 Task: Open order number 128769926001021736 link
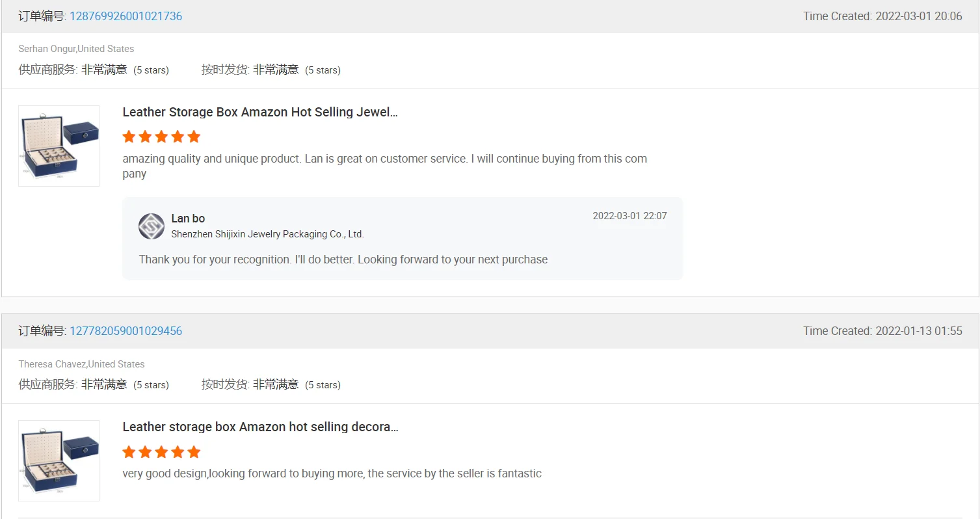(x=126, y=16)
